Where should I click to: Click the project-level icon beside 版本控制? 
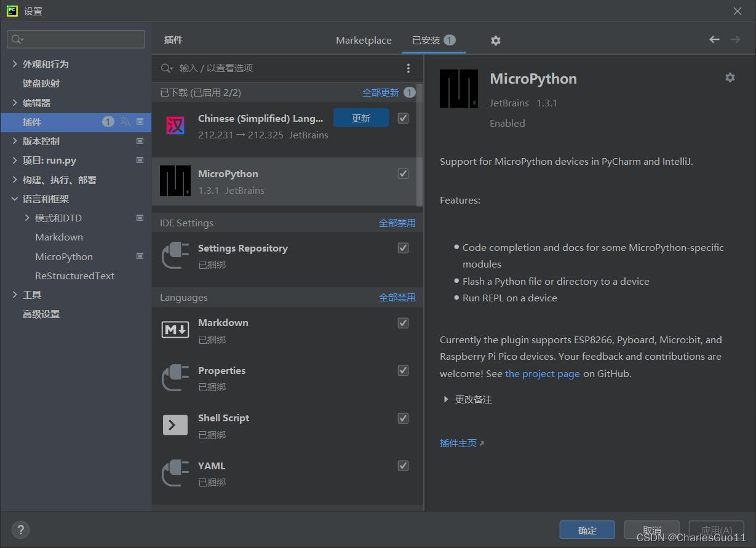(140, 141)
